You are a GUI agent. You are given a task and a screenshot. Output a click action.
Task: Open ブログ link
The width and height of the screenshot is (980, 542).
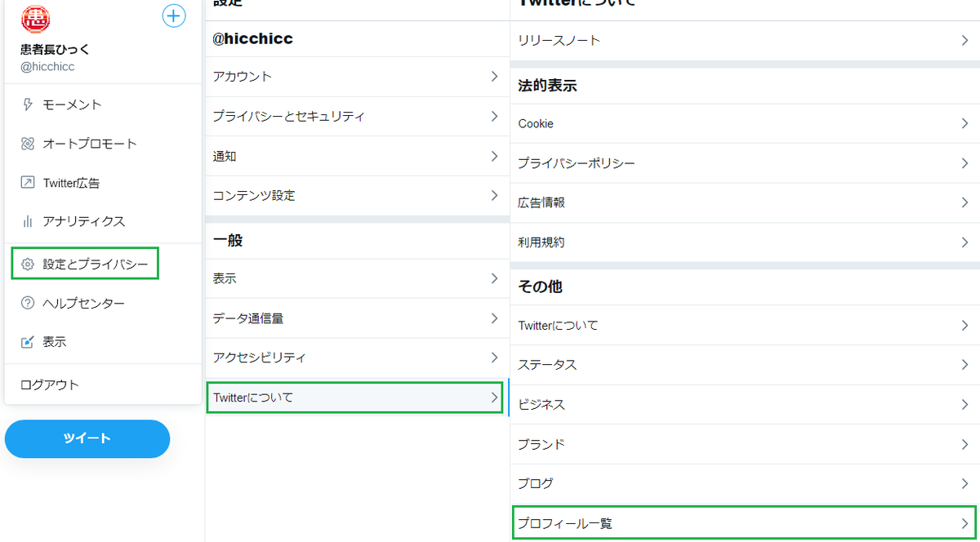point(745,484)
